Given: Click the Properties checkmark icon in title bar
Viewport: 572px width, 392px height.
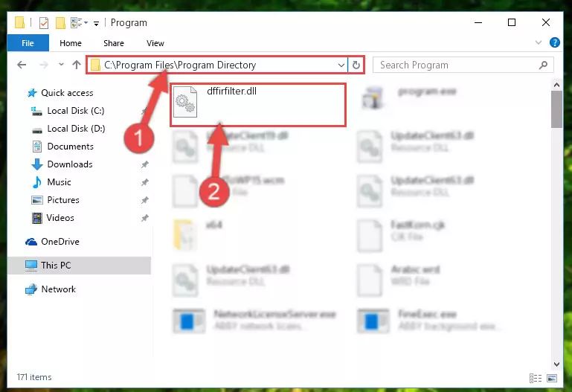Looking at the screenshot, I should coord(44,23).
